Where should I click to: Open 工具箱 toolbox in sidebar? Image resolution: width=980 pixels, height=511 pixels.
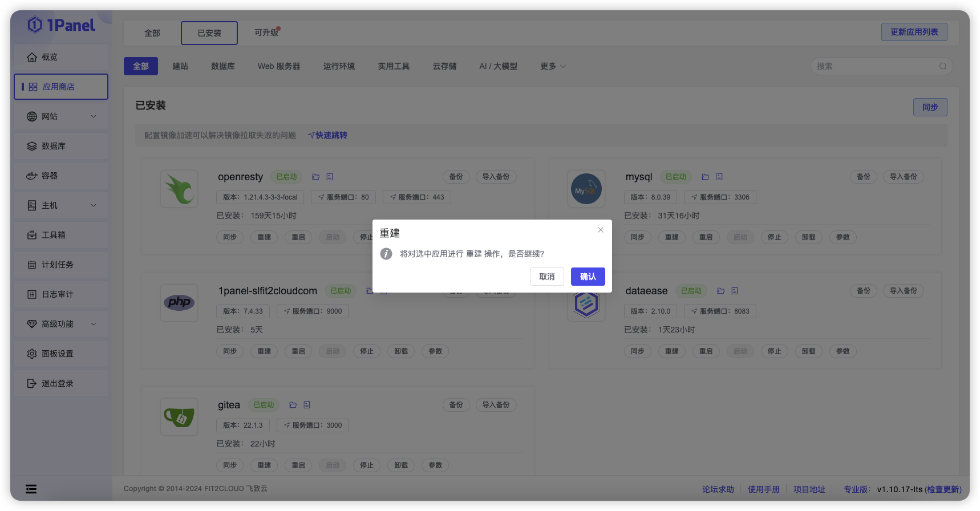point(61,235)
